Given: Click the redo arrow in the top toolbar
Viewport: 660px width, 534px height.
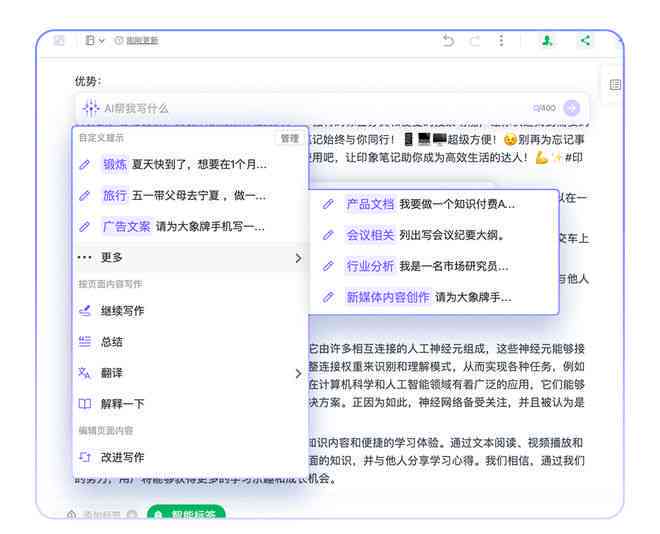Looking at the screenshot, I should pyautogui.click(x=475, y=41).
